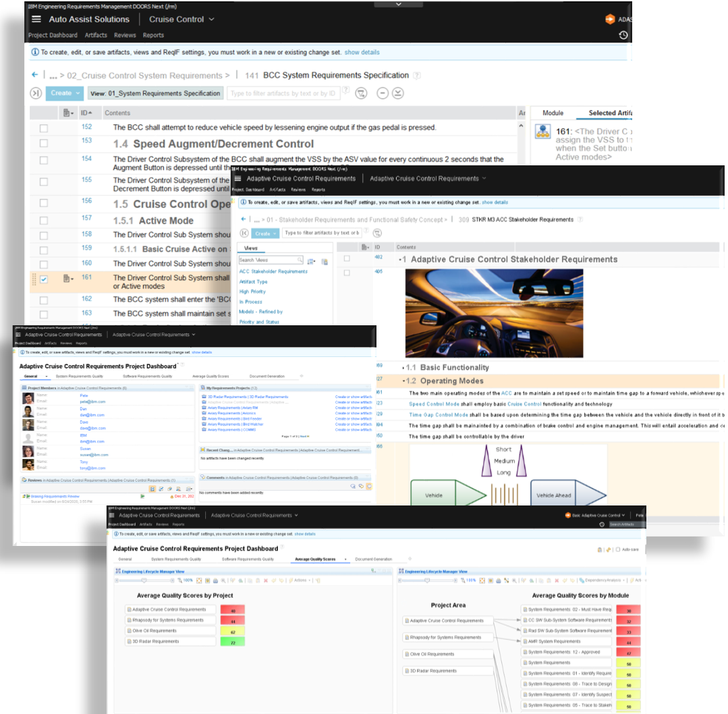Click the filter icon in the BCC module toolbar

click(361, 93)
